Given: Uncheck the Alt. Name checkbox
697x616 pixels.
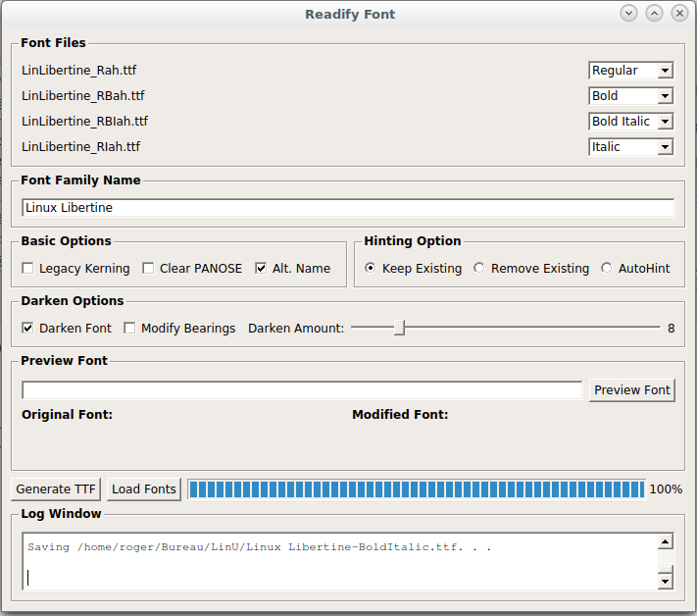Looking at the screenshot, I should [x=261, y=269].
